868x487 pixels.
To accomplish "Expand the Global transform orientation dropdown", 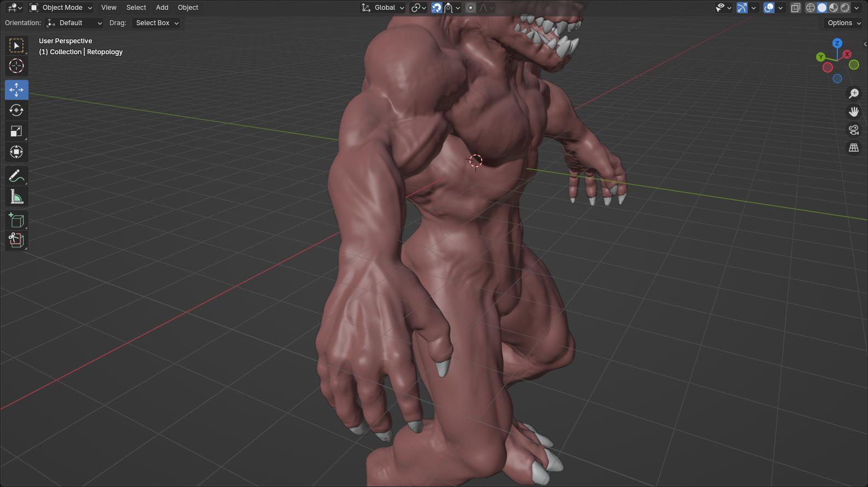I will coord(383,8).
